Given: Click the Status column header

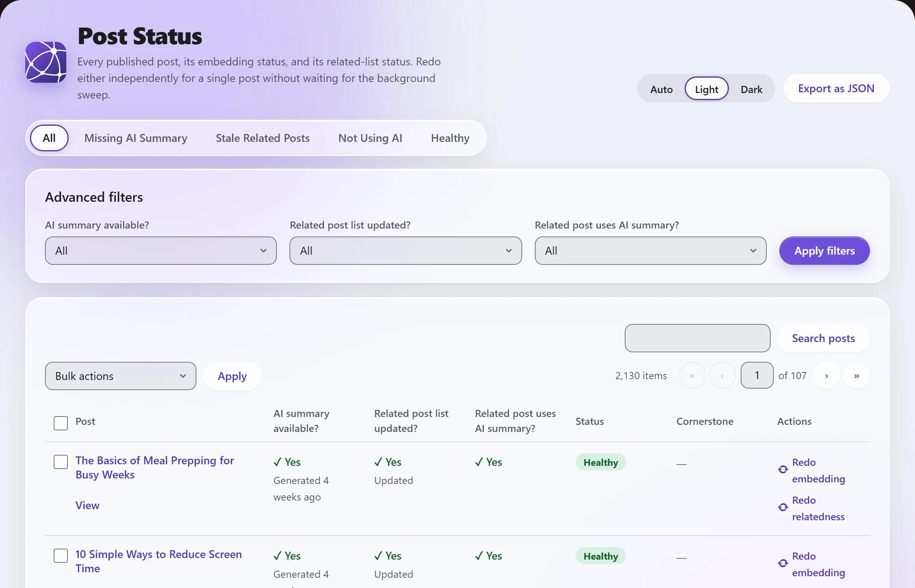Looking at the screenshot, I should (590, 421).
